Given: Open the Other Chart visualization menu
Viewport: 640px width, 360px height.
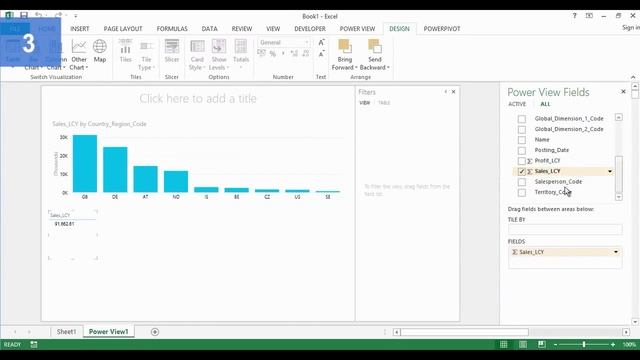Looking at the screenshot, I should pos(79,55).
